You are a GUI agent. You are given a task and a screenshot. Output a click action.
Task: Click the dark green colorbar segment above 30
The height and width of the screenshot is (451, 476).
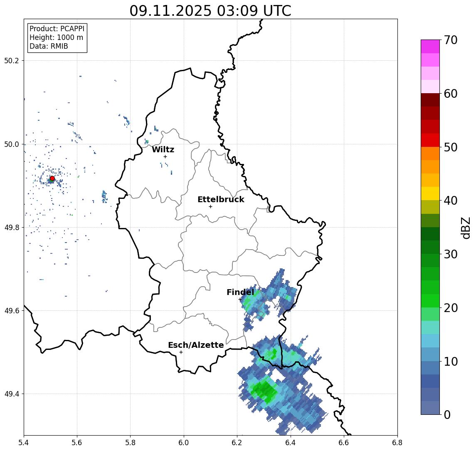[430, 247]
